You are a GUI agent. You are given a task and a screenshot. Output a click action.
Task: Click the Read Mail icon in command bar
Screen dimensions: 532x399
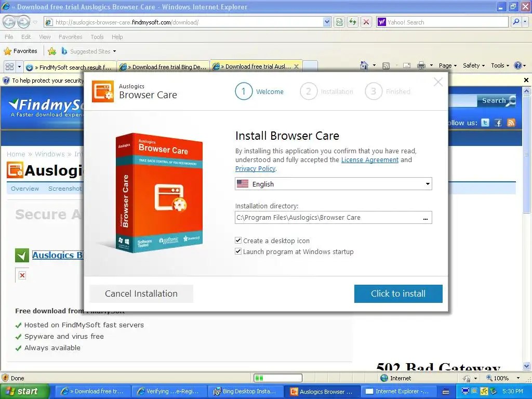point(406,65)
